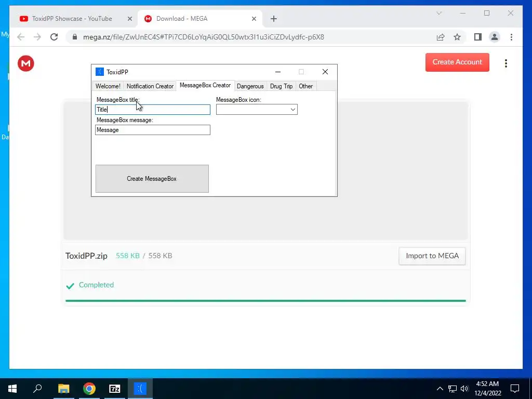Image resolution: width=532 pixels, height=399 pixels.
Task: Open a new browser tab
Action: point(274,19)
